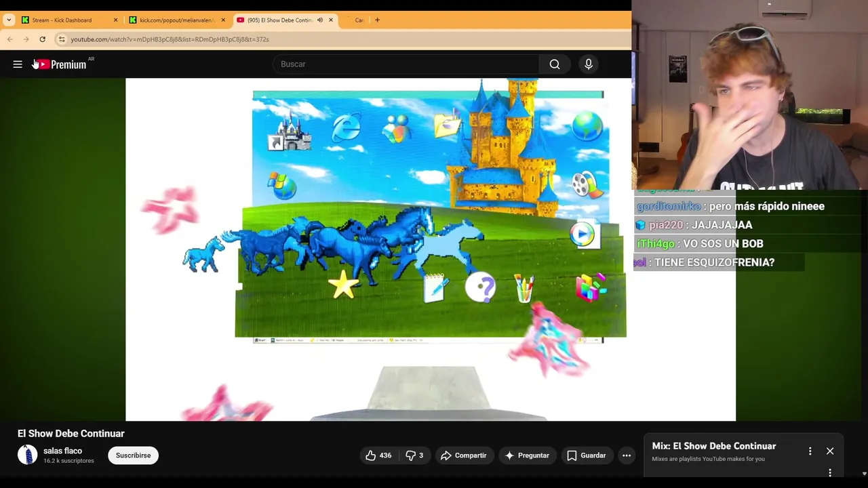Image resolution: width=868 pixels, height=488 pixels.
Task: Save video with Guardar button
Action: click(x=587, y=455)
